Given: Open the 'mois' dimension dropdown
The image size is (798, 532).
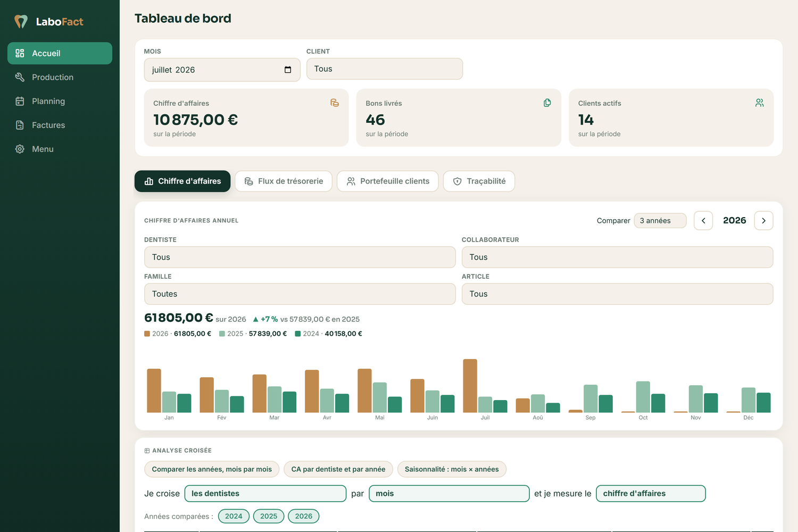Looking at the screenshot, I should (449, 494).
